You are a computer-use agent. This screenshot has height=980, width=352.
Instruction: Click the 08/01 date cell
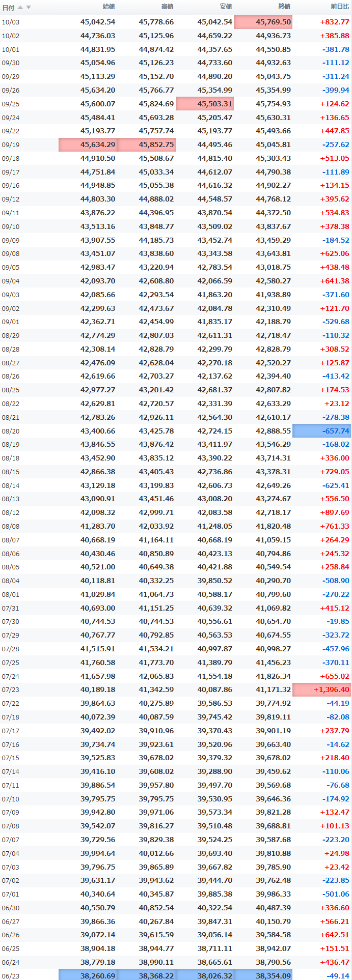[11, 594]
